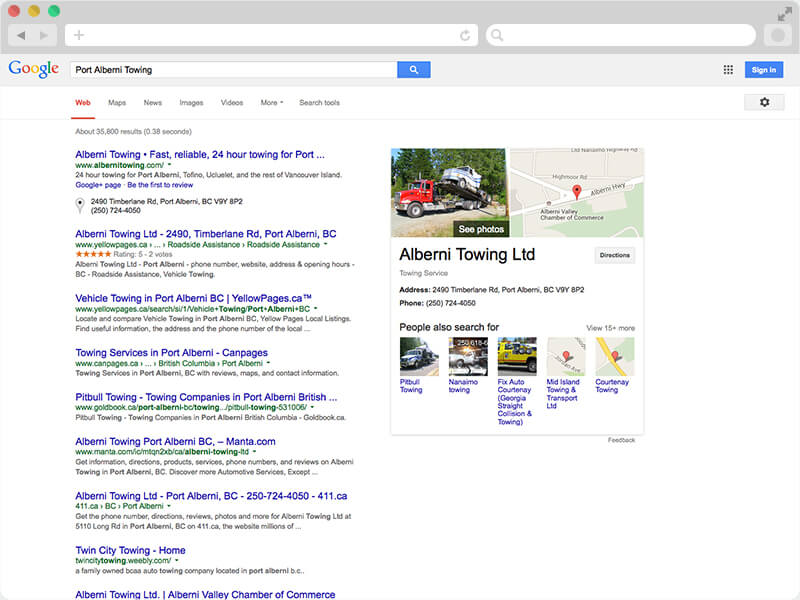Screen dimensions: 800x600
Task: Open Alberni Towing Fast, reliable result
Action: point(199,154)
